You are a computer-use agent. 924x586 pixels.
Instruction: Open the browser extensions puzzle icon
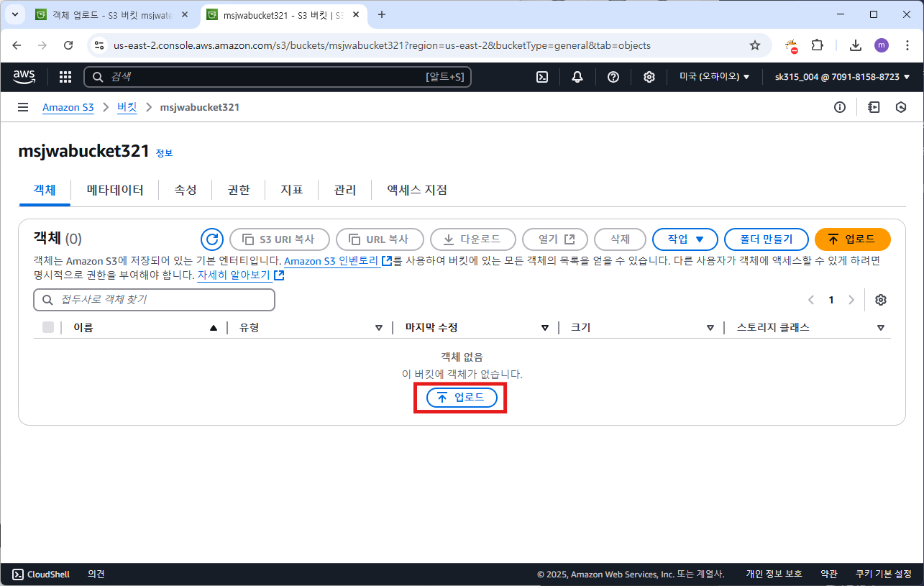pos(817,45)
